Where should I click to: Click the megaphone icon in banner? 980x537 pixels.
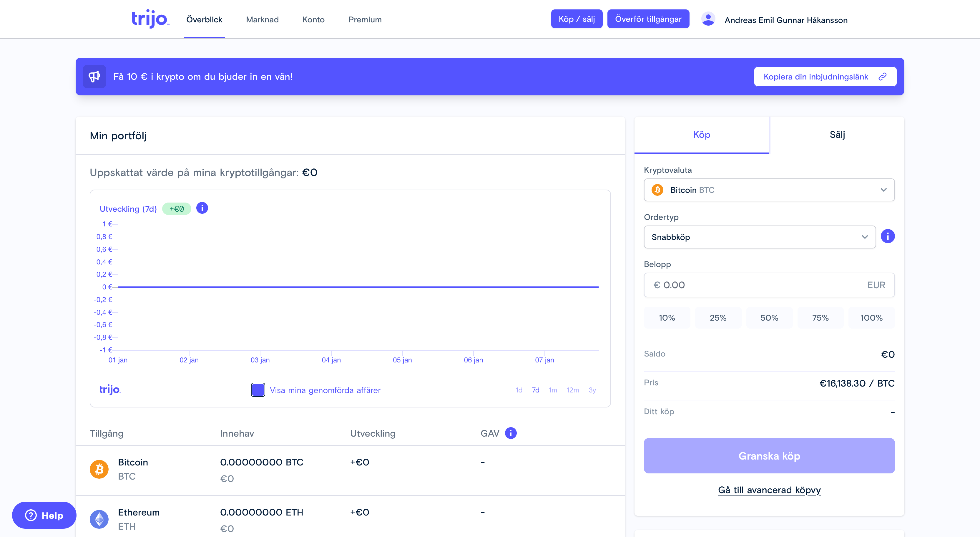click(94, 77)
